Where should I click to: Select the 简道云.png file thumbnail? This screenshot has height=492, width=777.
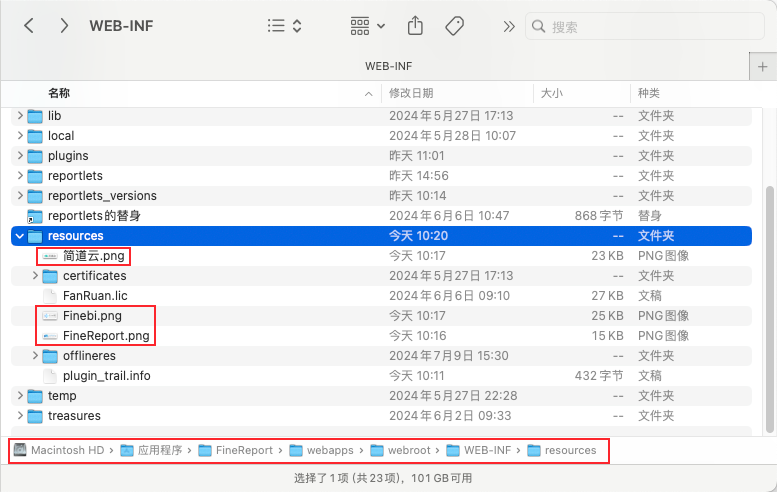[x=50, y=256]
